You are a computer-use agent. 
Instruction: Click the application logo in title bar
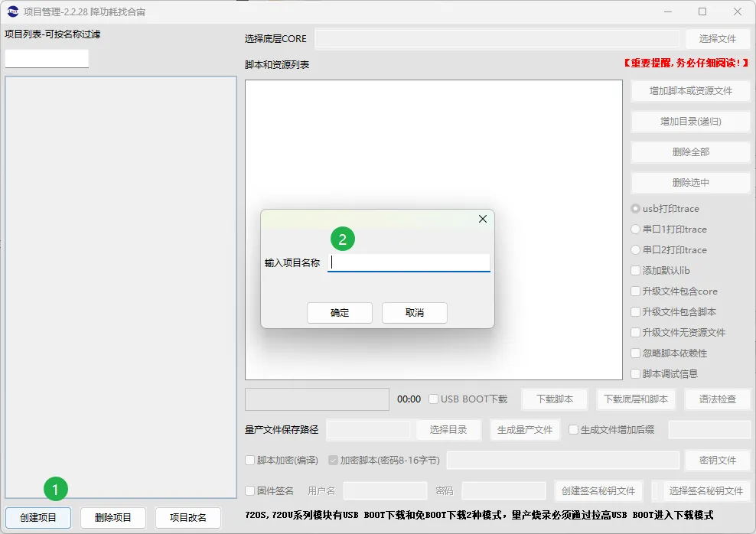click(13, 11)
